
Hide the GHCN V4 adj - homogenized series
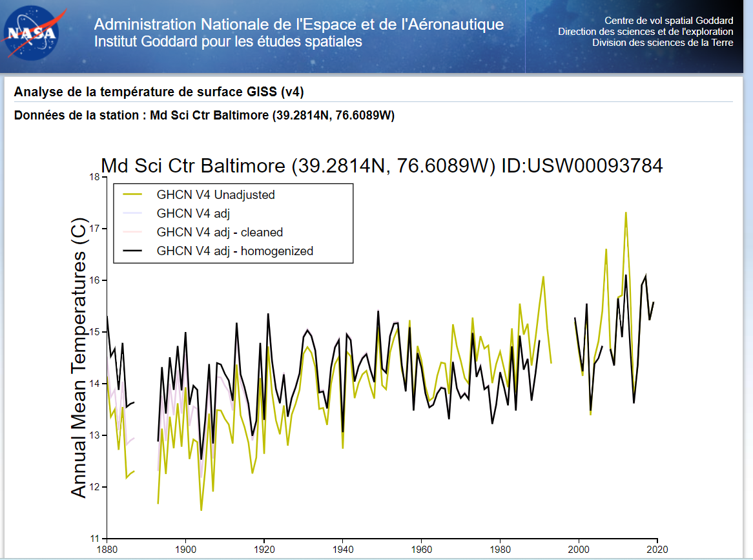click(234, 251)
